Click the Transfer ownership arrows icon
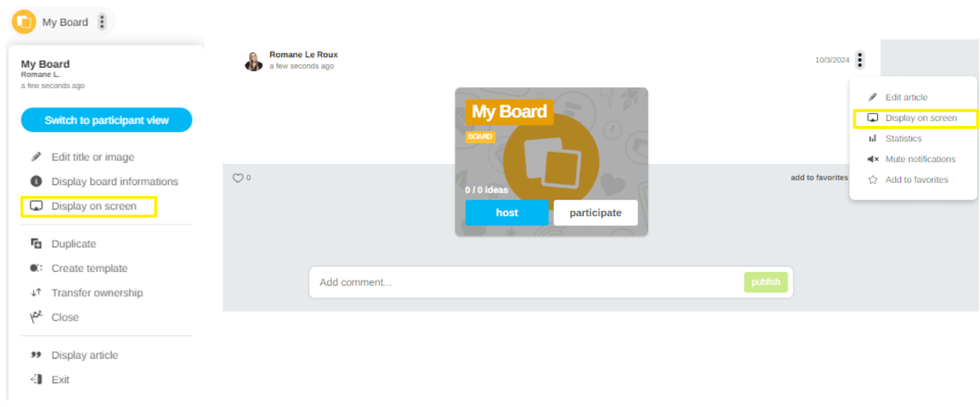 pyautogui.click(x=36, y=293)
